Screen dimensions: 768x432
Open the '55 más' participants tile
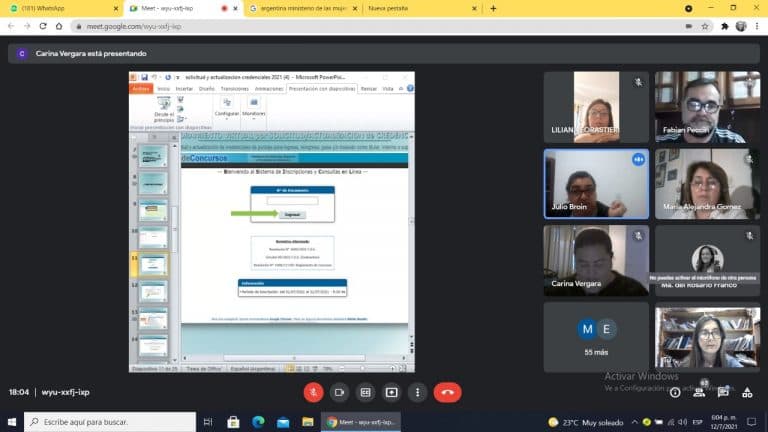[x=596, y=337]
